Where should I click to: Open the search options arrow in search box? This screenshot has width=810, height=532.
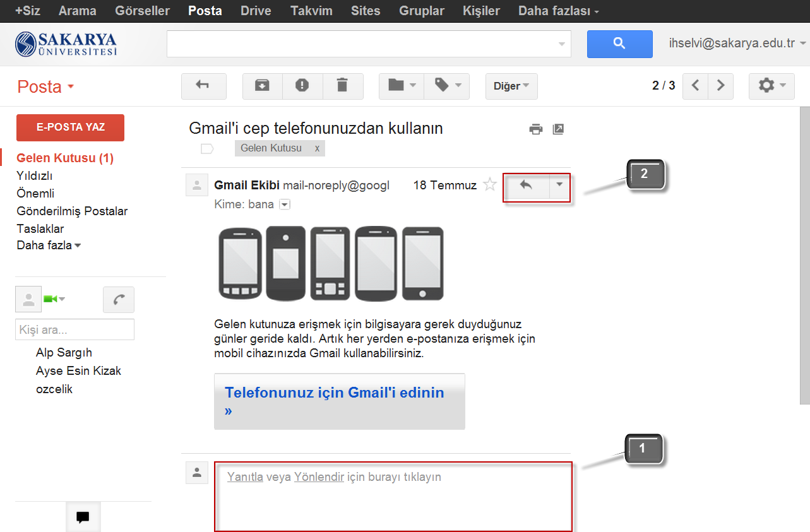click(562, 44)
